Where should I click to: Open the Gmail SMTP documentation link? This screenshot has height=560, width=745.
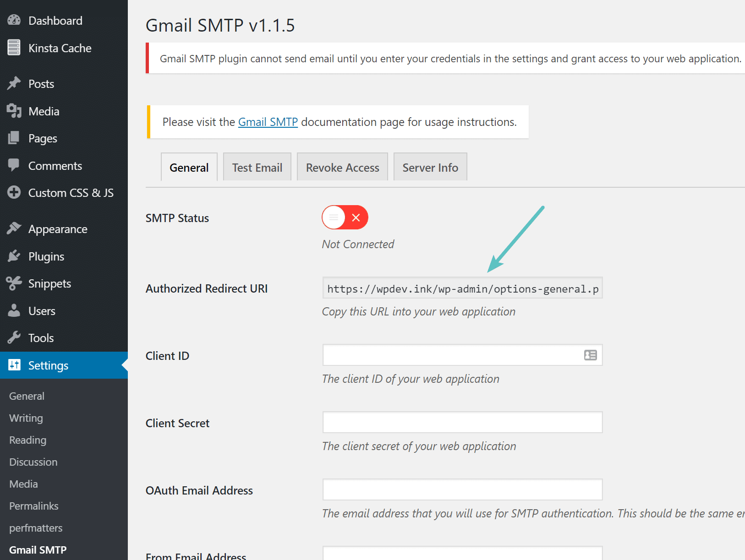[x=268, y=122]
